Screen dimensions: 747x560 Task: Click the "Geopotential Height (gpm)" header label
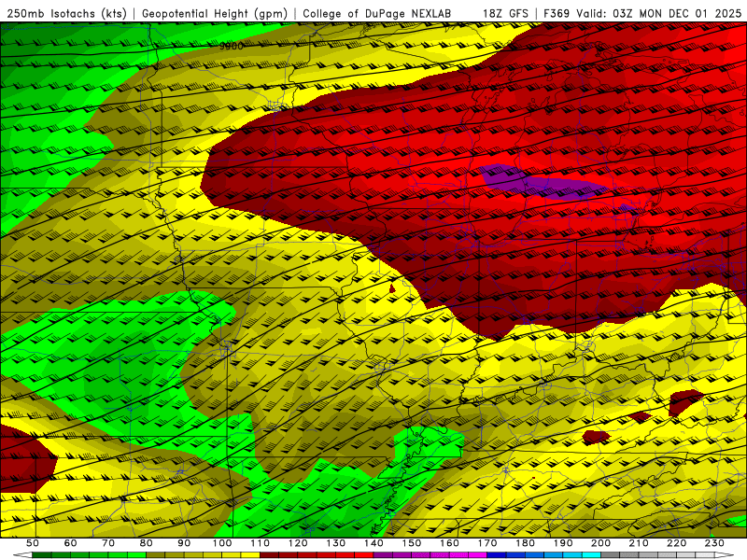(x=215, y=14)
